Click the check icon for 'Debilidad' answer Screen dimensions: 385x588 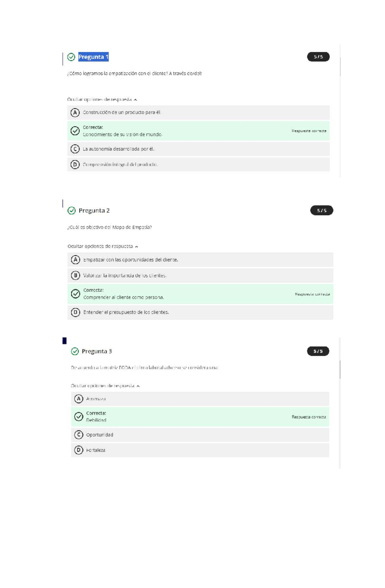tap(79, 417)
